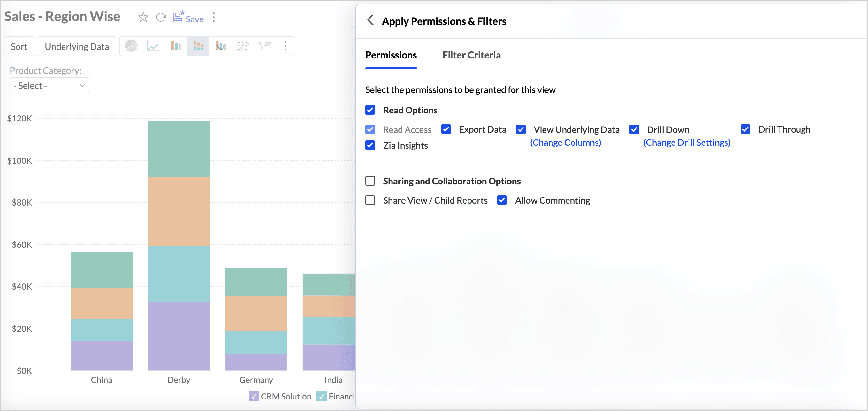The width and height of the screenshot is (868, 411).
Task: Toggle CRM Solution legend checkbox
Action: click(x=253, y=397)
